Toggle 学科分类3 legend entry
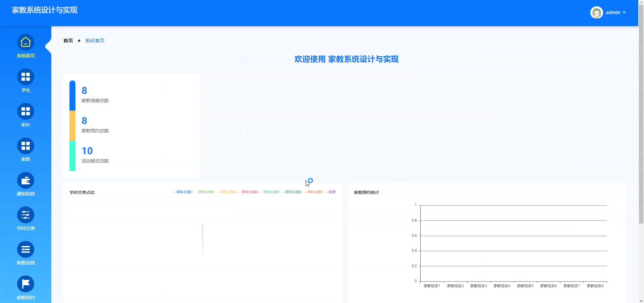 pyautogui.click(x=227, y=192)
